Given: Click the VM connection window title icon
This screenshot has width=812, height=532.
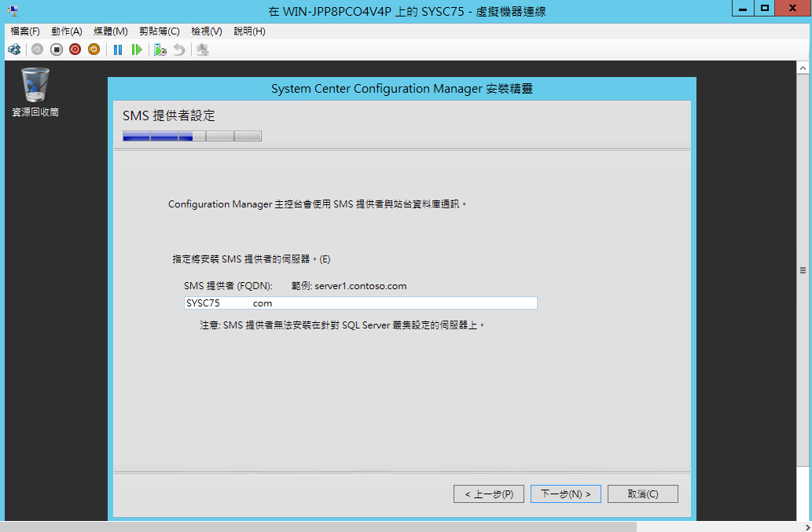Looking at the screenshot, I should click(x=13, y=10).
